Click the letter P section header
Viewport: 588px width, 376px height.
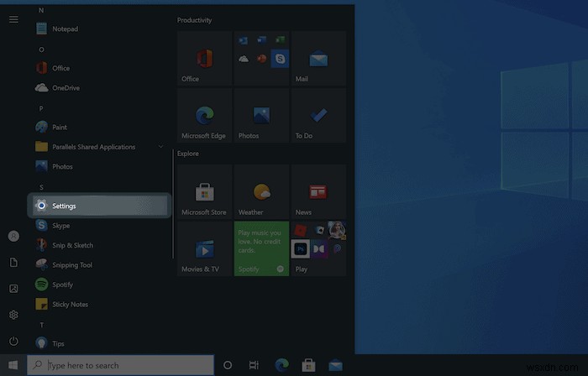coord(41,107)
